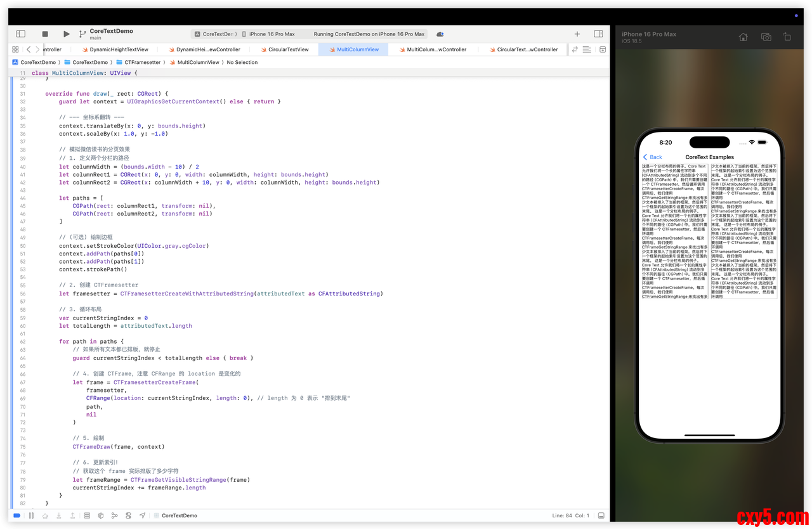Open Debug View Hierarchy

[87, 515]
